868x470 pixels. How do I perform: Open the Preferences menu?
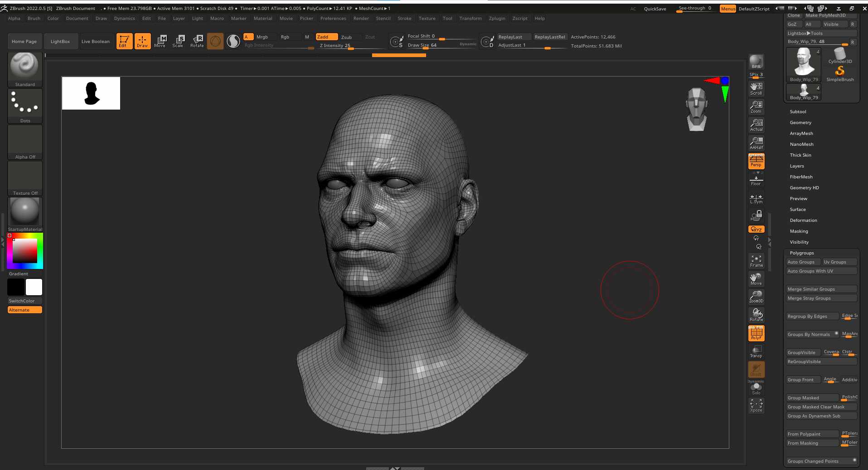pyautogui.click(x=333, y=19)
